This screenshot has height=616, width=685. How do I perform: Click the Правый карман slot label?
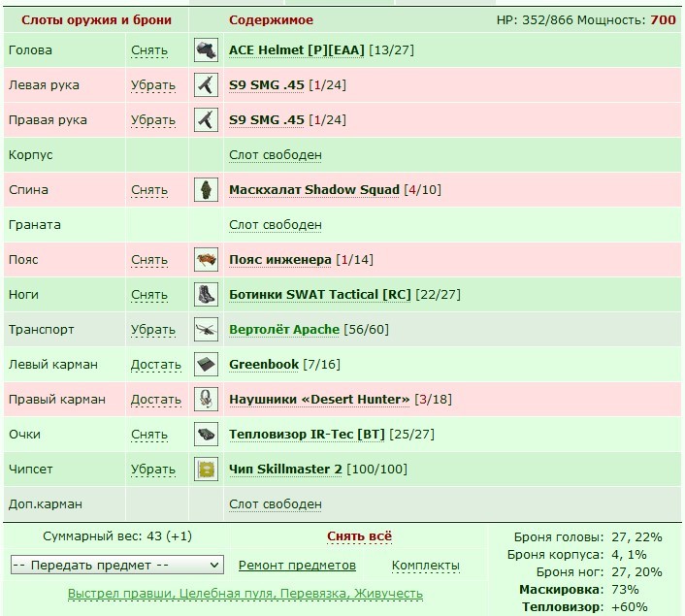57,400
